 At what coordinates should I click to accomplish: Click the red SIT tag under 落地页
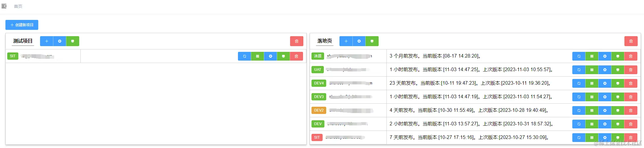coord(317,137)
